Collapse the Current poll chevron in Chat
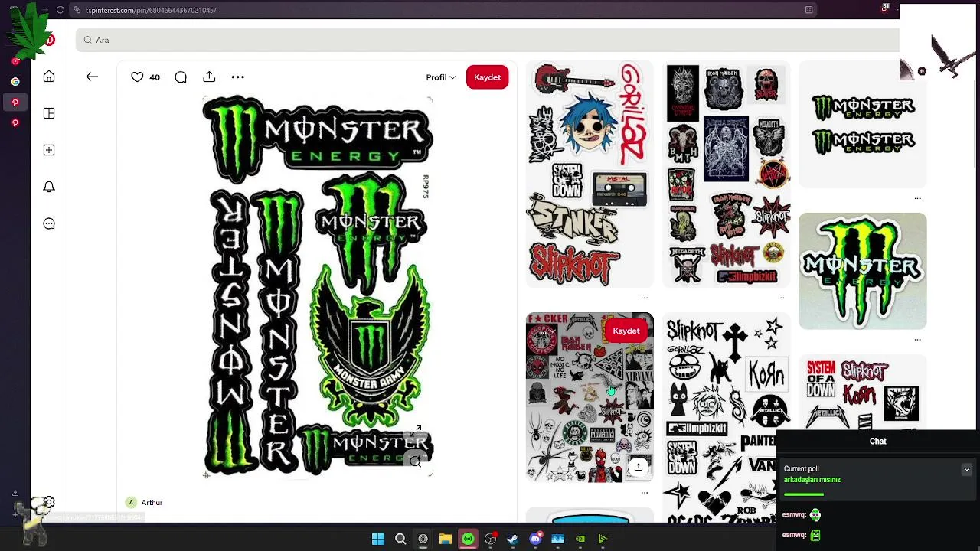This screenshot has width=980, height=551. click(x=966, y=470)
